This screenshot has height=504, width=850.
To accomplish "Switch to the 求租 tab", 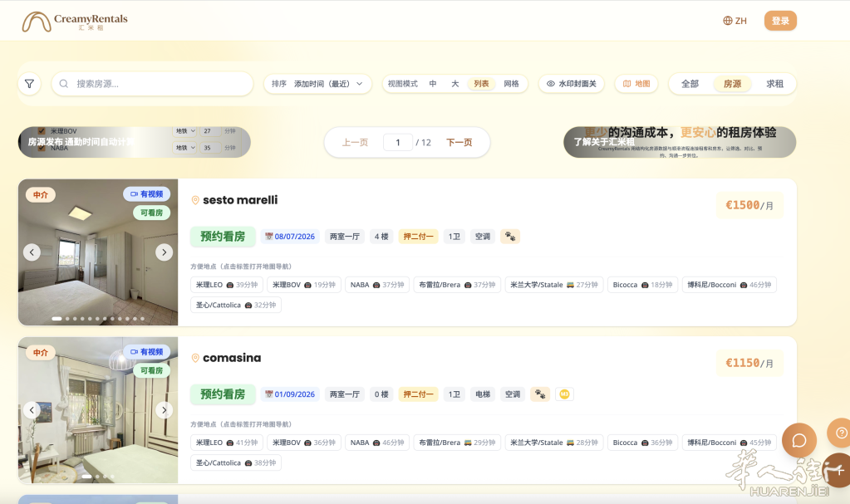I will 774,84.
